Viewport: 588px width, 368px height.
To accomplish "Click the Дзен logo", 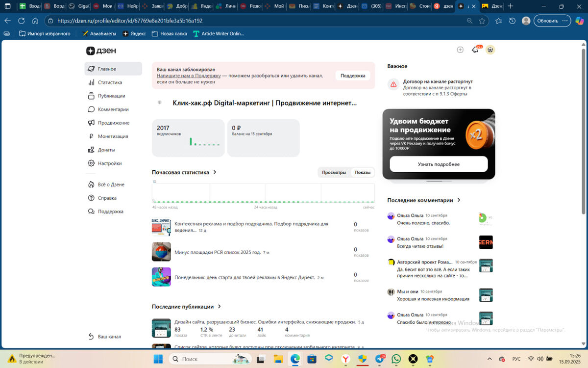I will point(101,51).
